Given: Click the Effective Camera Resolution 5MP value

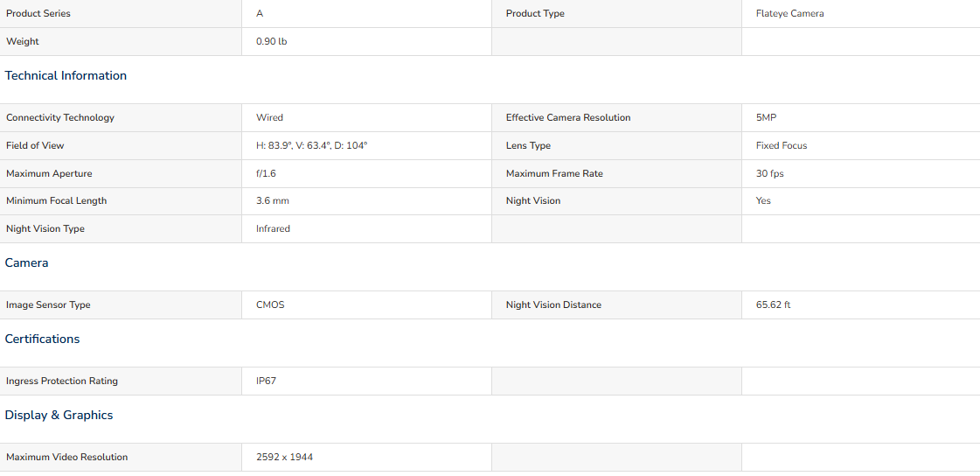Looking at the screenshot, I should (766, 117).
